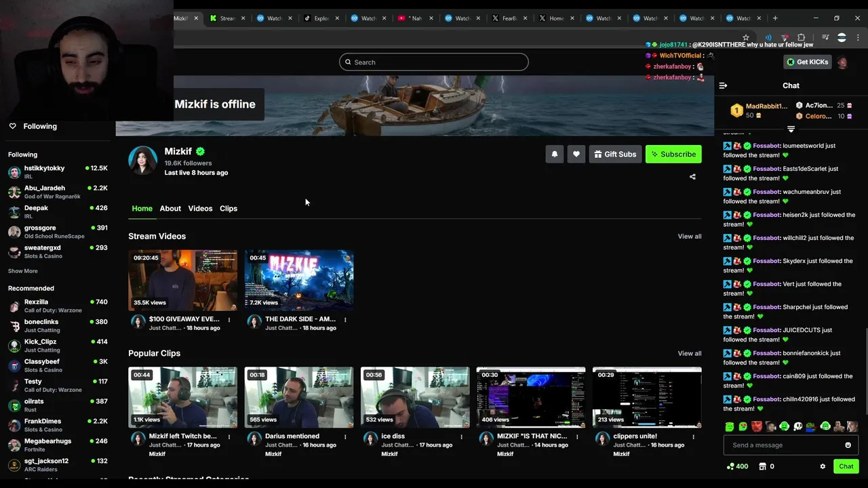Screen dimensions: 868x488
Task: Switch to the TikTok Explore browser tab
Action: (x=321, y=18)
